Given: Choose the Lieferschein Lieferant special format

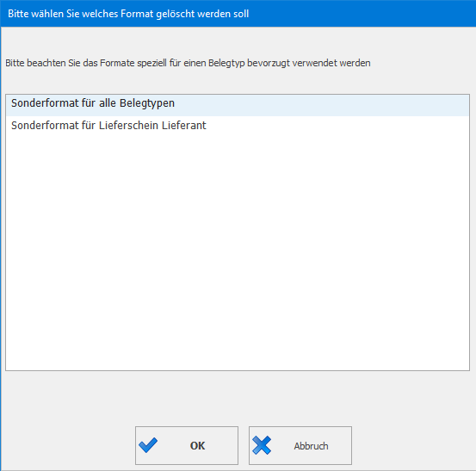Looking at the screenshot, I should [238, 126].
